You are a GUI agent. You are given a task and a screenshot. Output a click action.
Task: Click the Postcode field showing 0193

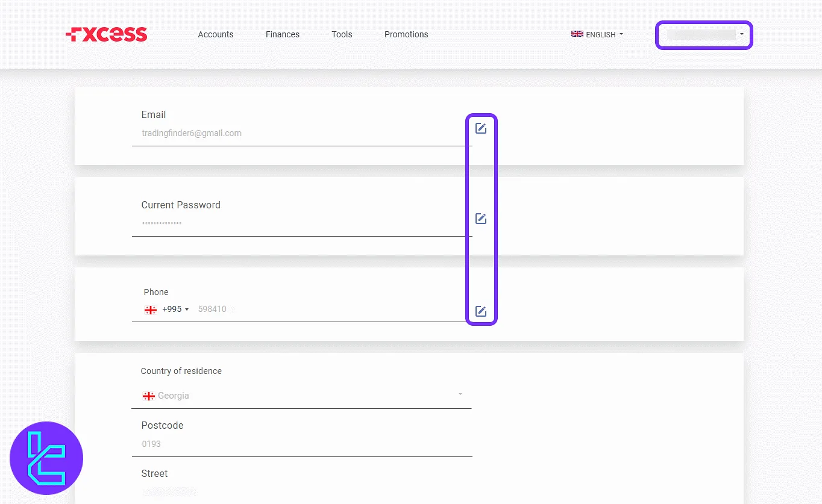click(x=301, y=444)
